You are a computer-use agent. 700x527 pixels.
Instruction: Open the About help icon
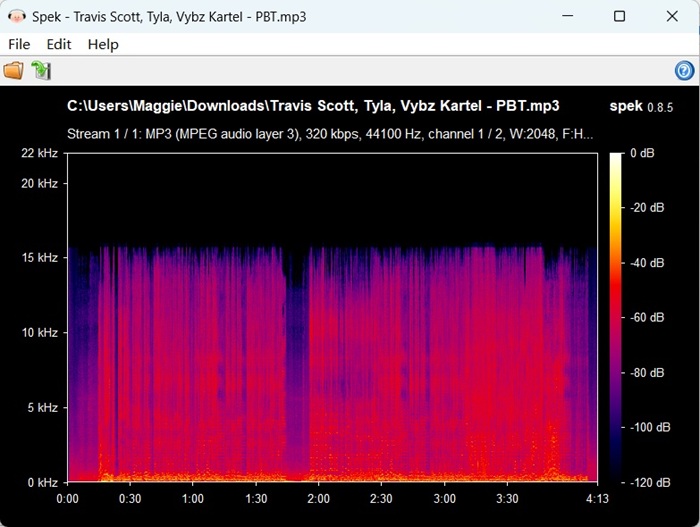(684, 71)
